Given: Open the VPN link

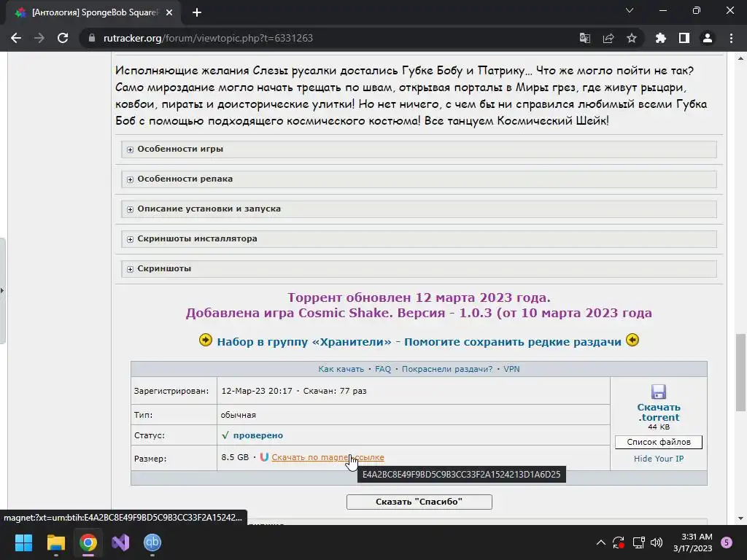Looking at the screenshot, I should pyautogui.click(x=511, y=369).
